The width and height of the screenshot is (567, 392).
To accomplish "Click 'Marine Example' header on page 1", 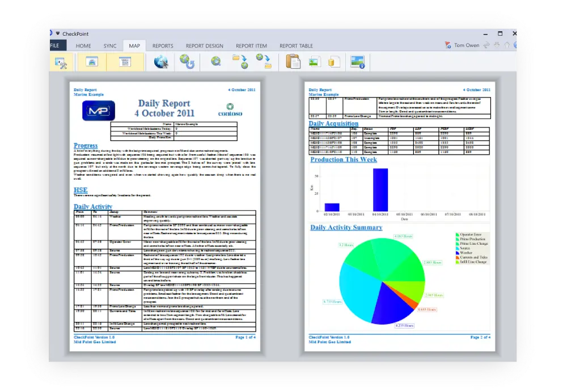I will pos(88,94).
